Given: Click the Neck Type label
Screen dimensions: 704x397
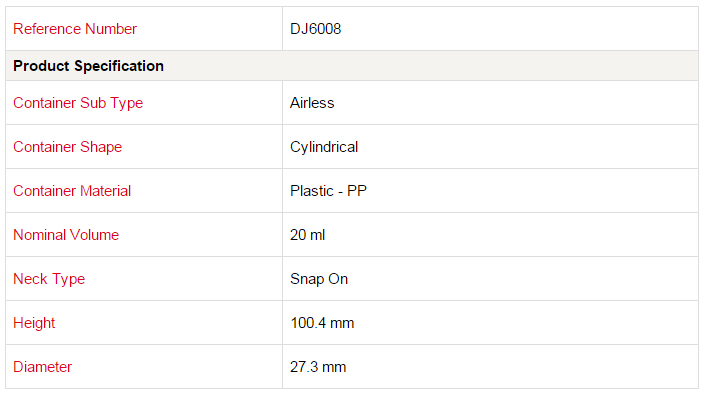Looking at the screenshot, I should [49, 279].
